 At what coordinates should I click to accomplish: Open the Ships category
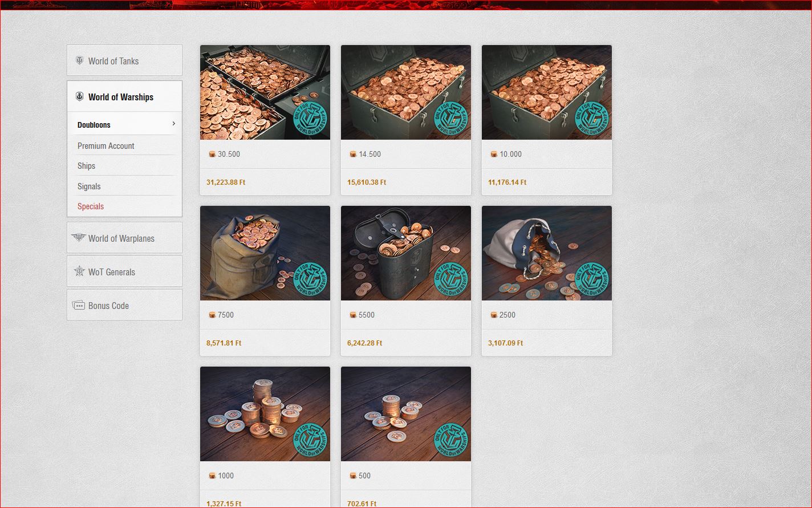coord(86,166)
